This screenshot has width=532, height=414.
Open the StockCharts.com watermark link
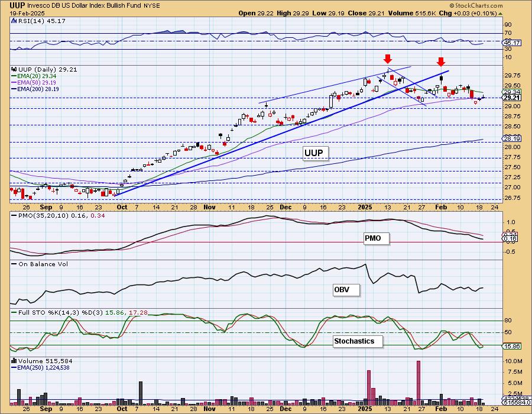click(476, 5)
